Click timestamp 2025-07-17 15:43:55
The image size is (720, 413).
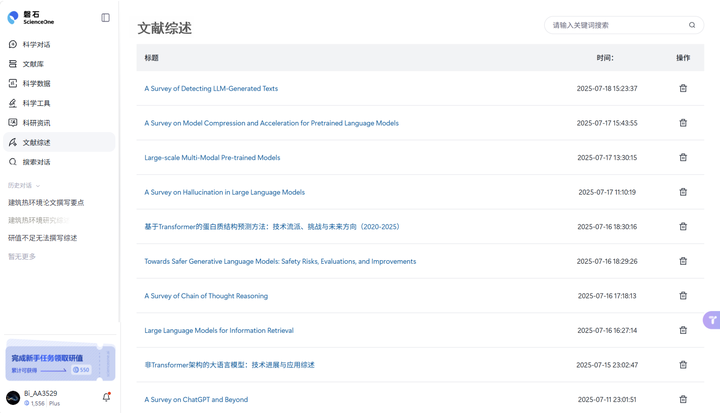(607, 123)
